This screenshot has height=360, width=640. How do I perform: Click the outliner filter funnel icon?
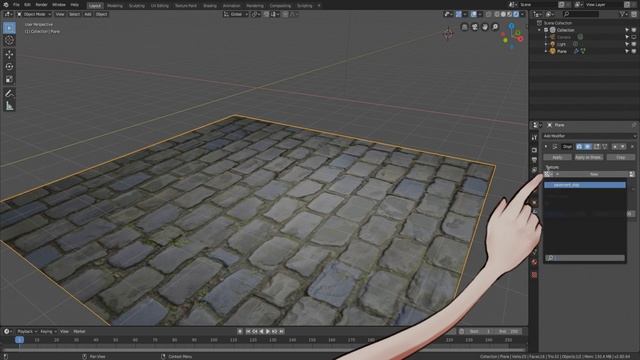pyautogui.click(x=622, y=14)
